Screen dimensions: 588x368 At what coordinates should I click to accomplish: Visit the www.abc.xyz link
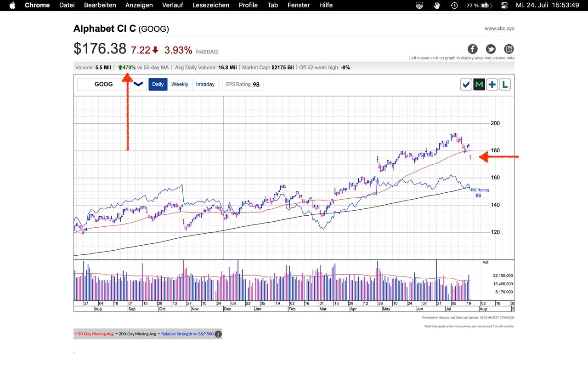coord(499,29)
